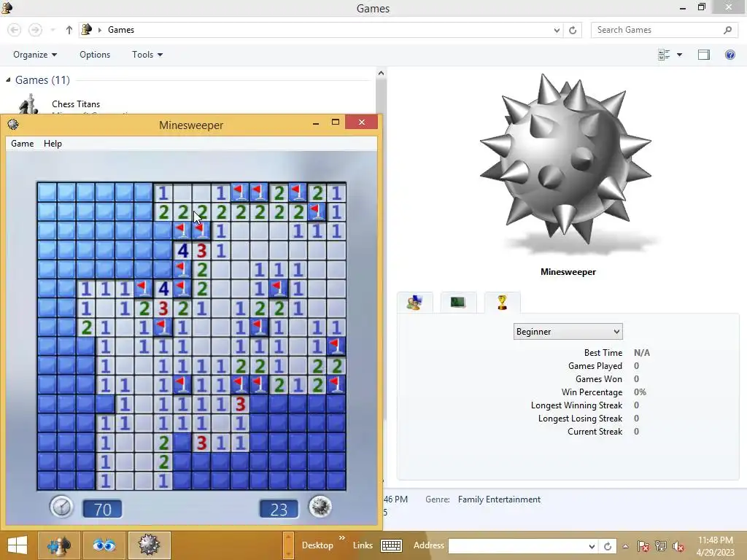Open recent locations dropdown arrow
Viewport: 747px width, 560px height.
[53, 30]
